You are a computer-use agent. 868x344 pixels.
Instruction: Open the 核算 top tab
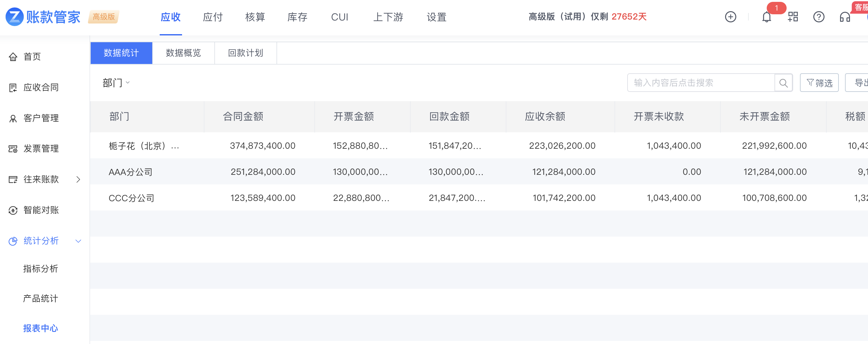pos(255,17)
